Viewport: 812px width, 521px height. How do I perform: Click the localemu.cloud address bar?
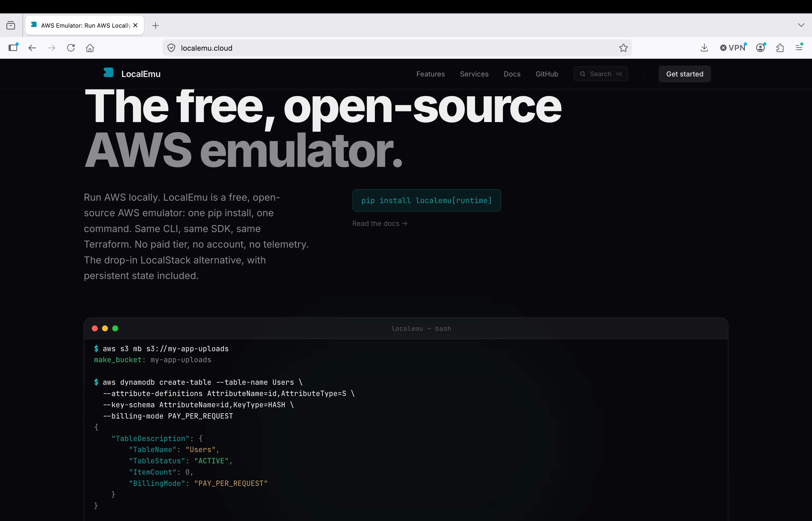397,48
